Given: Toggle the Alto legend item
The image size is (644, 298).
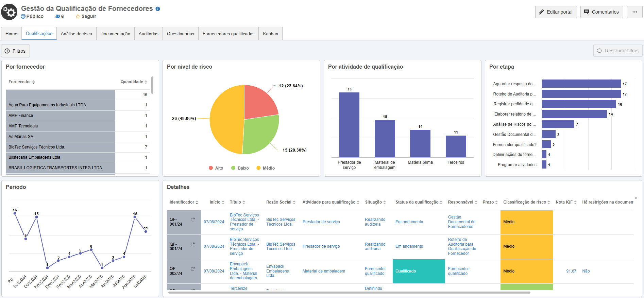Looking at the screenshot, I should pyautogui.click(x=216, y=168).
